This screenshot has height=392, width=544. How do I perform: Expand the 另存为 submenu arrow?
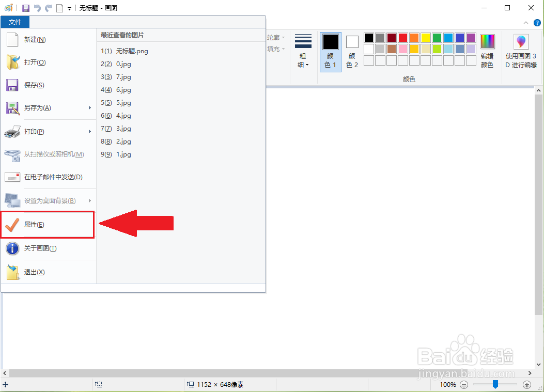coord(89,108)
